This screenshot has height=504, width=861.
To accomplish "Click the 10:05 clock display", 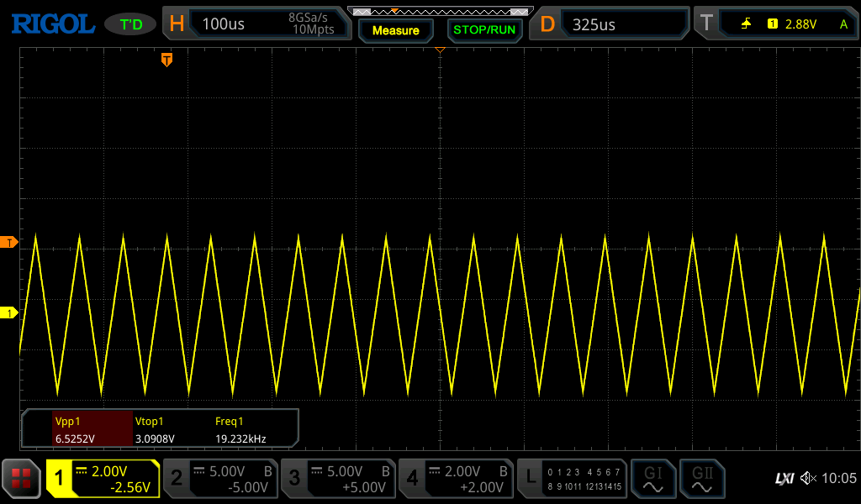I will [x=839, y=478].
